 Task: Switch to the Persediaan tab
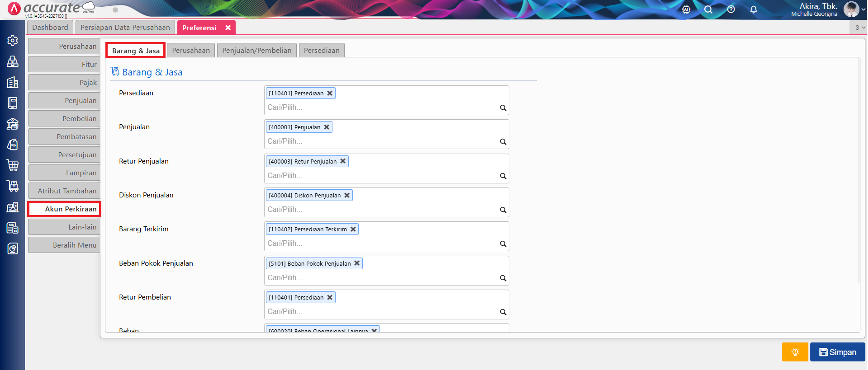pos(321,51)
